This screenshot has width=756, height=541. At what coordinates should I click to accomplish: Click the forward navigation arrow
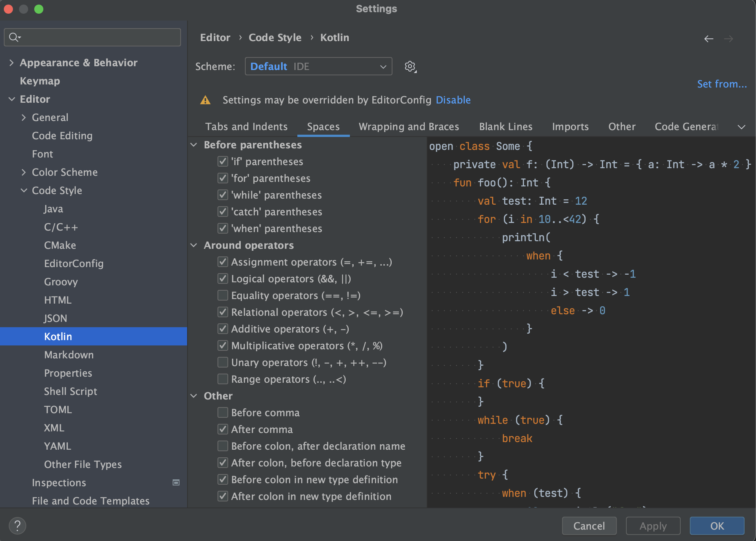[728, 38]
